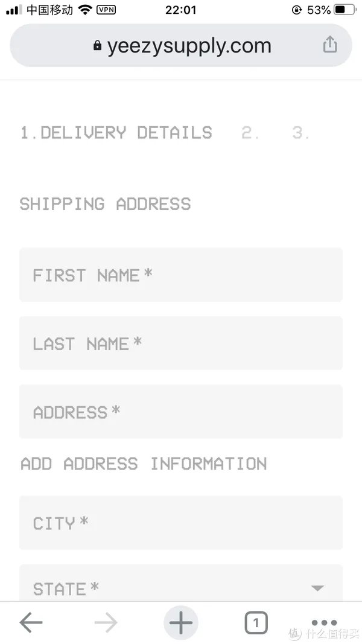
Task: Open a new tab with plus button
Action: click(180, 622)
